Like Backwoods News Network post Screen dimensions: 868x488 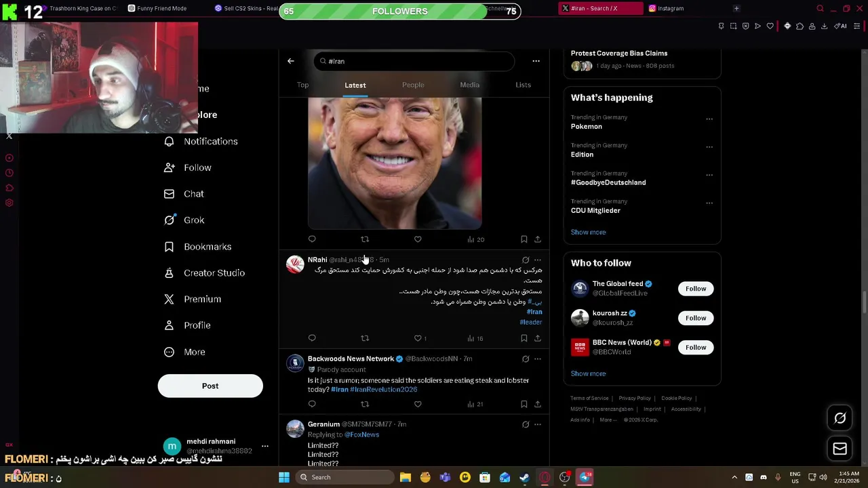tap(418, 404)
